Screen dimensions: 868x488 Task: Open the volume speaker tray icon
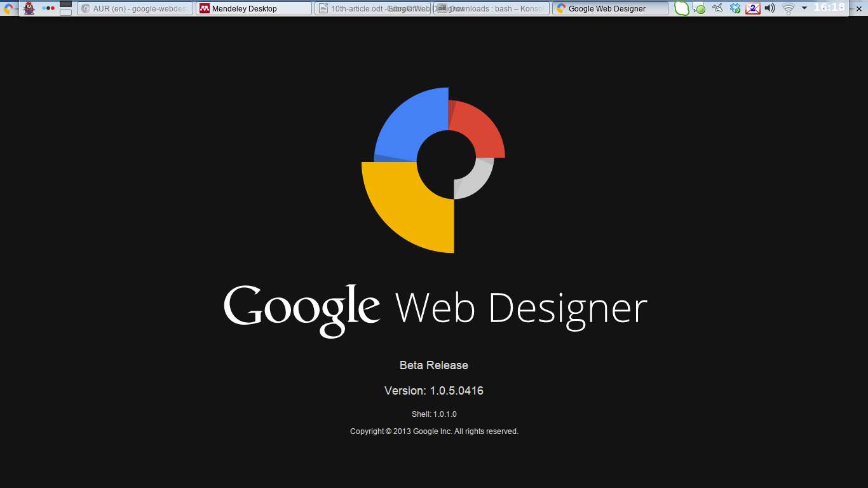(770, 8)
